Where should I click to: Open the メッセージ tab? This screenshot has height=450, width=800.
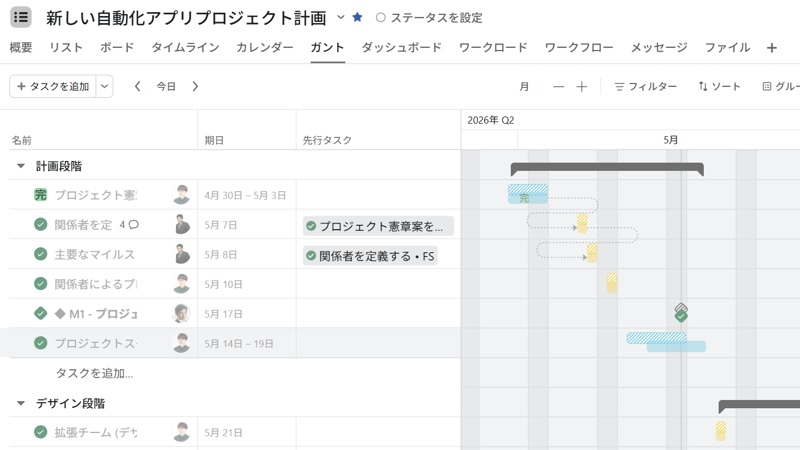(659, 47)
